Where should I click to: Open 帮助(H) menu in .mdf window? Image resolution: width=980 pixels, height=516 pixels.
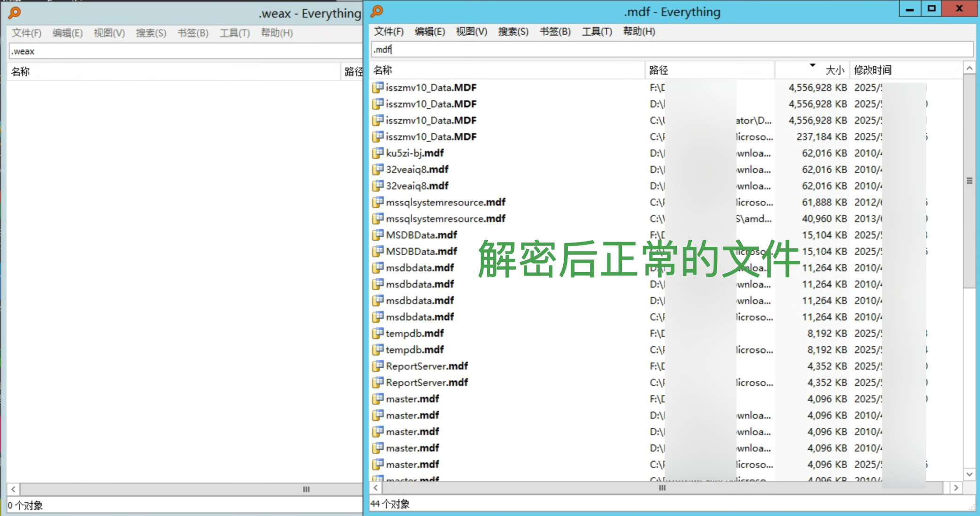(x=639, y=31)
